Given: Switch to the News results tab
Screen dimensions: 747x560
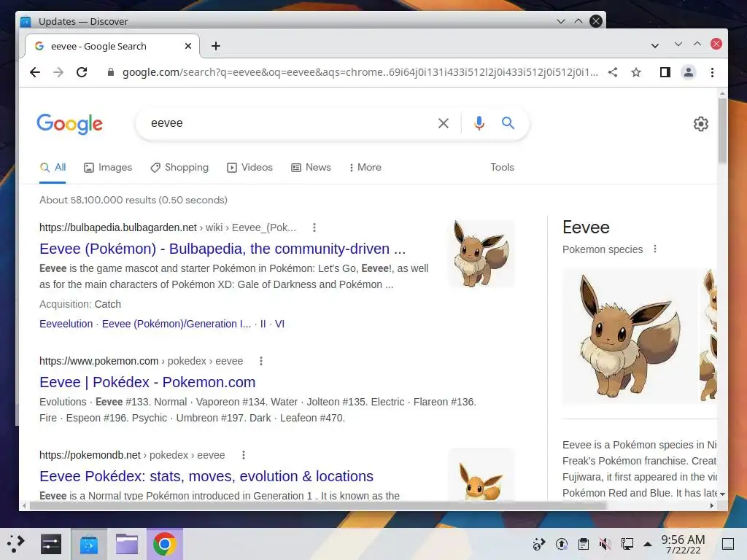Looking at the screenshot, I should tap(311, 168).
